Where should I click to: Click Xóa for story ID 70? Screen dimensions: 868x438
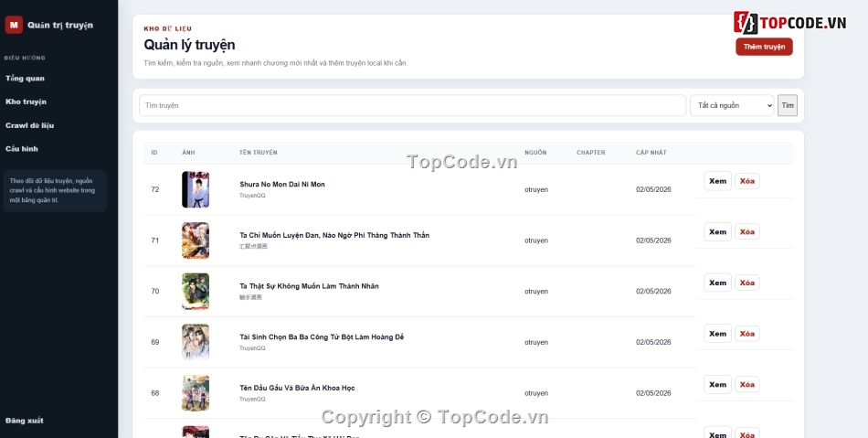[x=746, y=283]
